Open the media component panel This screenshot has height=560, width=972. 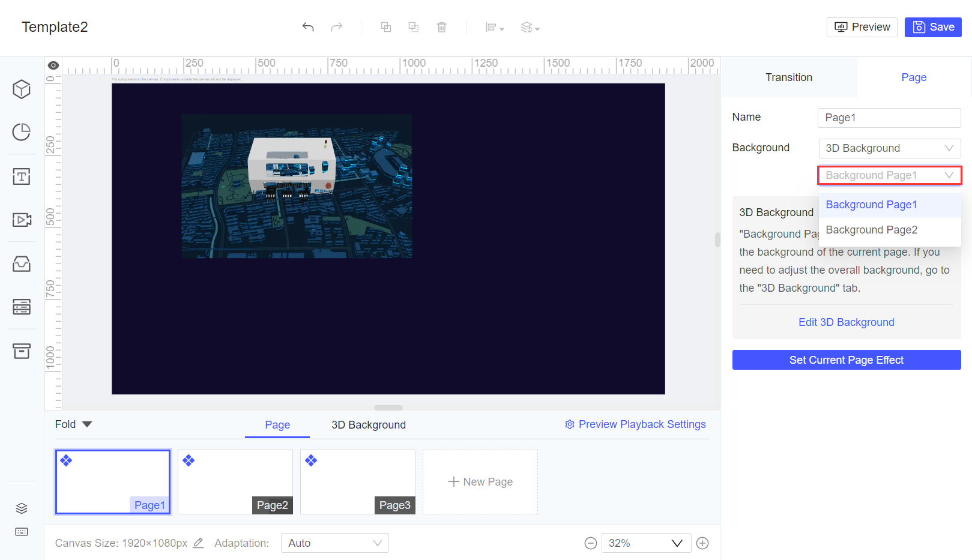tap(21, 220)
